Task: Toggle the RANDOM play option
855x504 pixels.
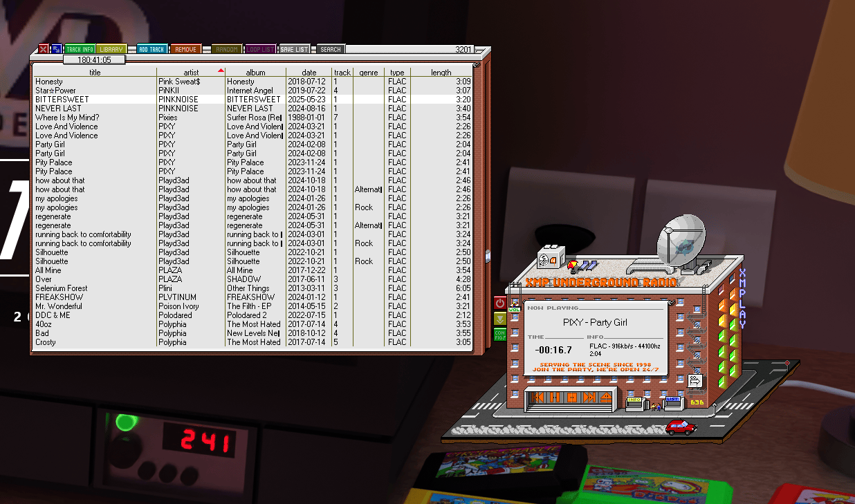Action: click(x=226, y=50)
